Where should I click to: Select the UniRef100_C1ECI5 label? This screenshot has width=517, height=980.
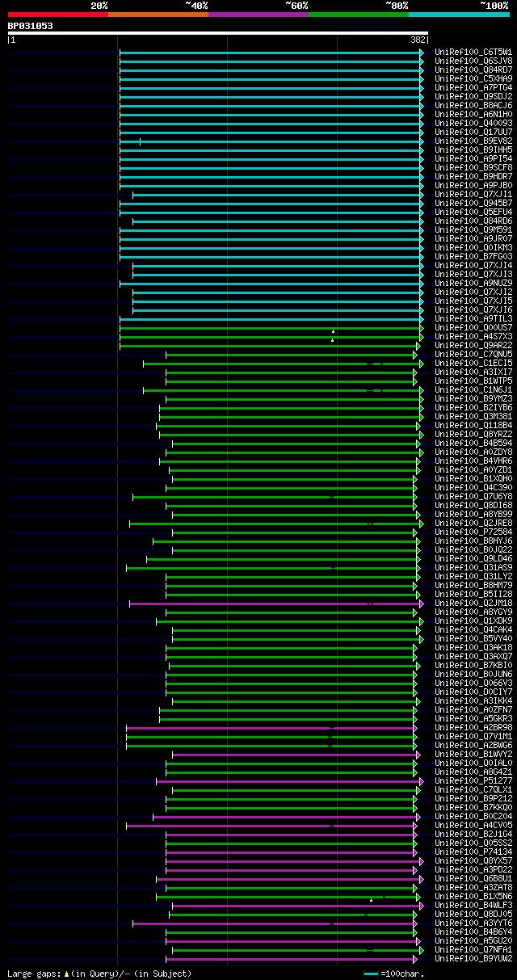point(473,363)
